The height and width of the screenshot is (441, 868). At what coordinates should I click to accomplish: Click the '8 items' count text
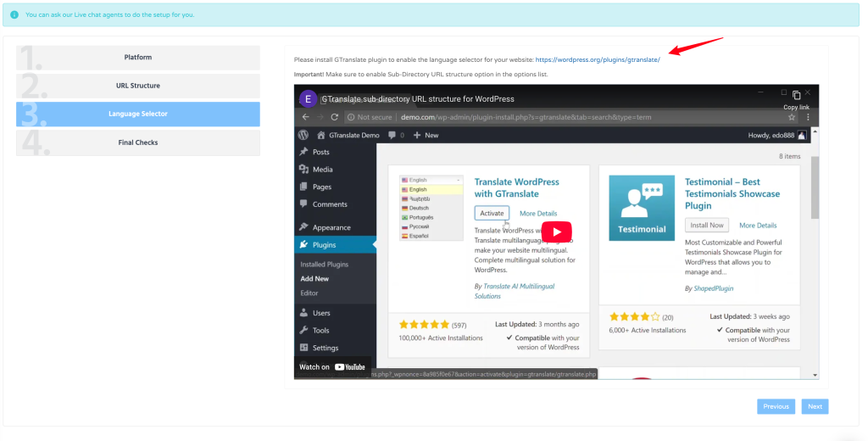point(790,157)
